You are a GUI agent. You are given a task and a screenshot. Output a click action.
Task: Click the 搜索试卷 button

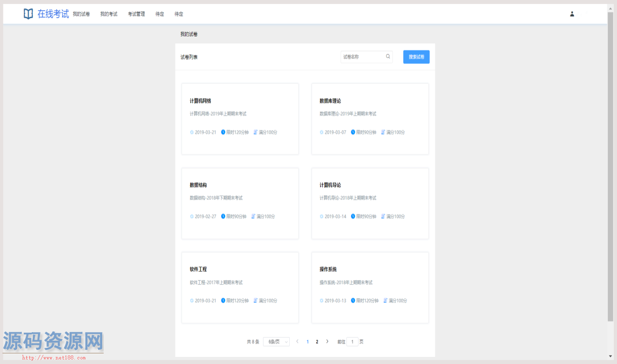coord(416,57)
